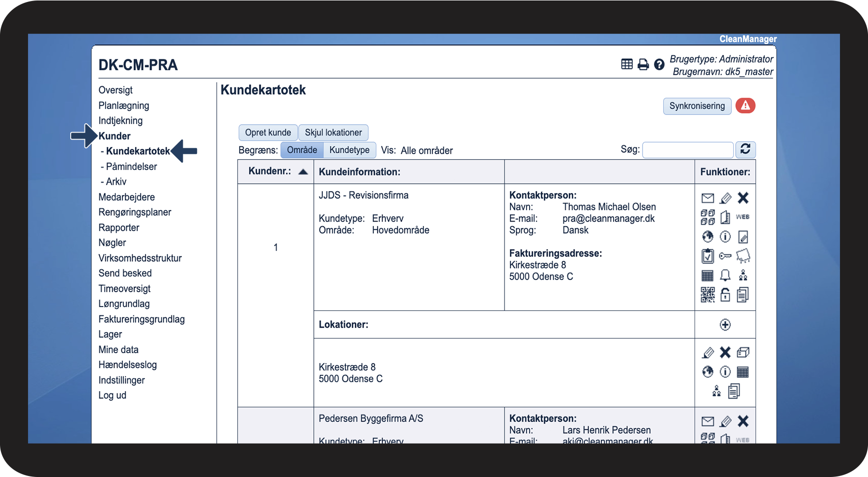868x477 pixels.
Task: Delete JJDS - Revisionsfirma with the X icon
Action: pyautogui.click(x=743, y=198)
